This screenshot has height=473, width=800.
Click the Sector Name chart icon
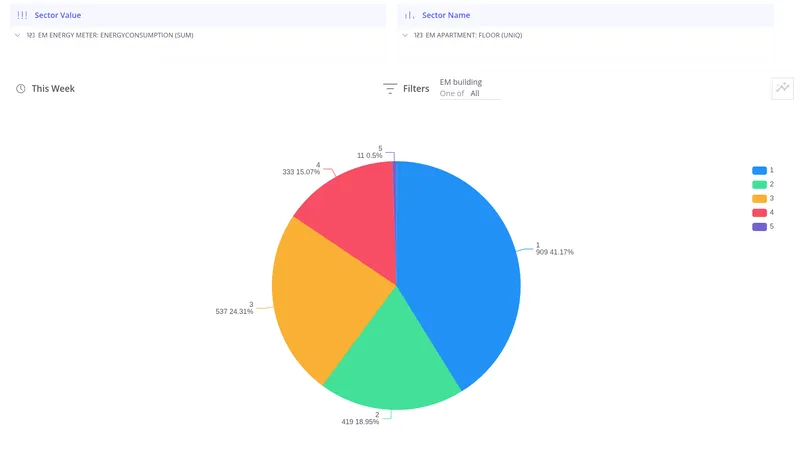pyautogui.click(x=409, y=15)
